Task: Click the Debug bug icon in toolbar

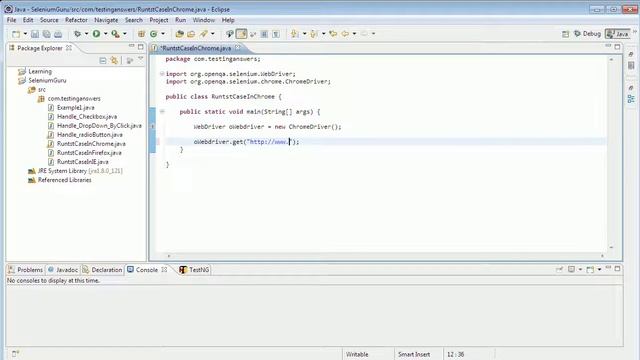Action: [x=77, y=34]
